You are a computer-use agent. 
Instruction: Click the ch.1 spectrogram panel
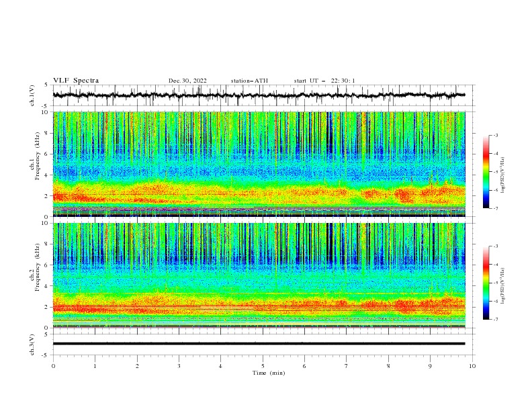click(x=259, y=164)
